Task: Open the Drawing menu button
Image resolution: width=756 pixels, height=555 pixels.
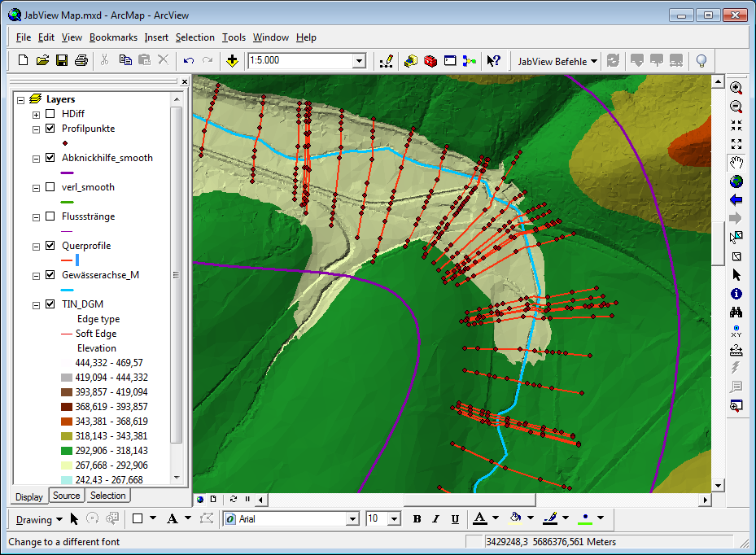Action: tap(38, 519)
